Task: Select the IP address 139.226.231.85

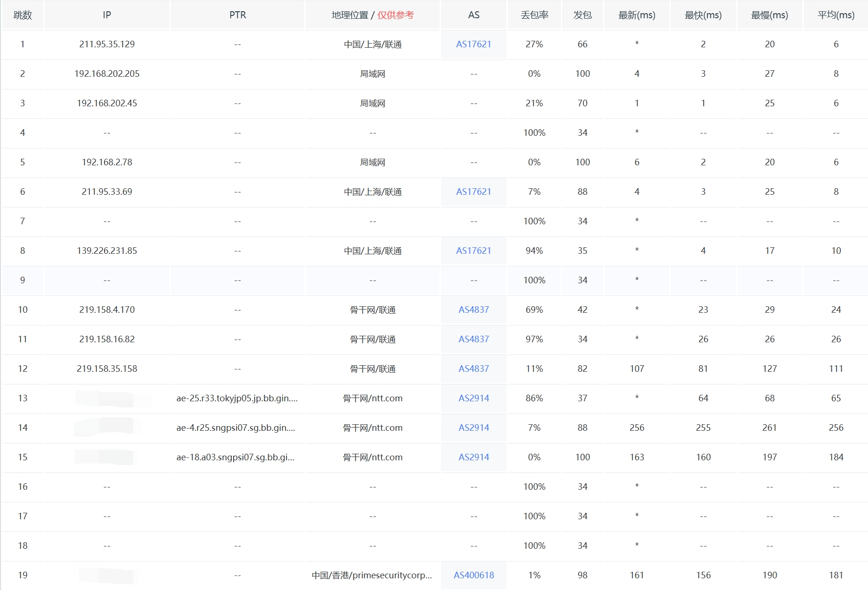Action: coord(107,251)
